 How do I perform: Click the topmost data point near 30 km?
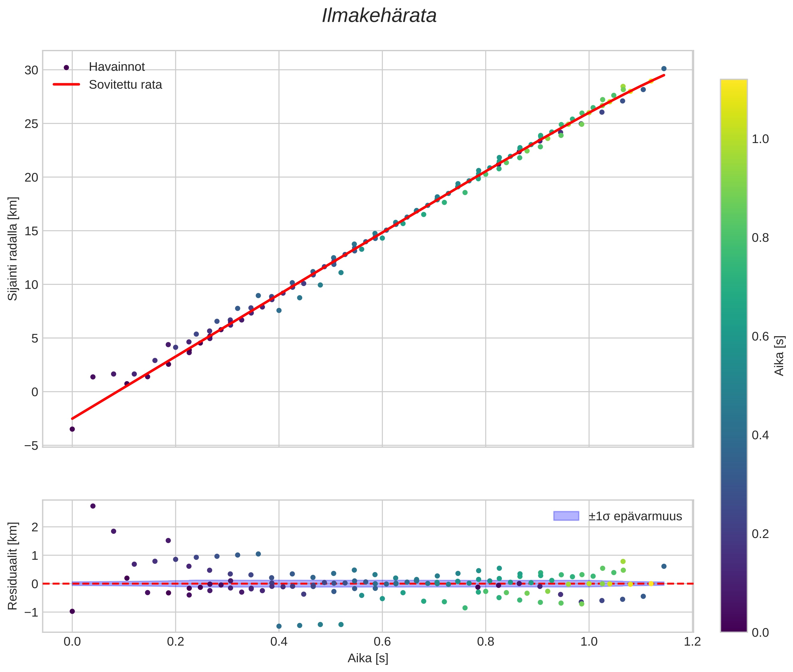tap(664, 69)
